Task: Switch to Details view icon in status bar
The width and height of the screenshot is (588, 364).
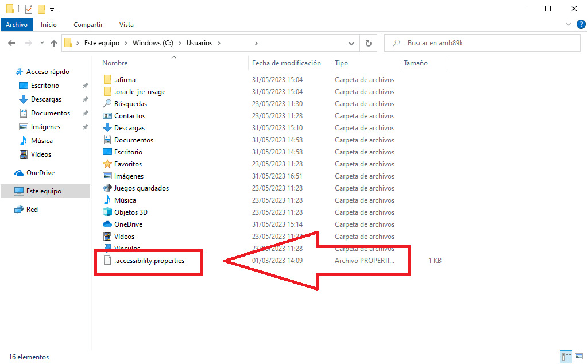Action: coord(566,357)
